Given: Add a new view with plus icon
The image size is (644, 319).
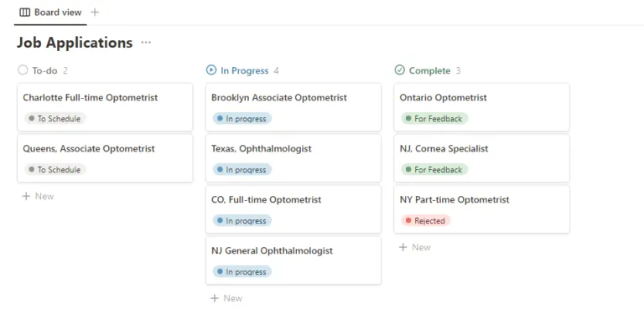Looking at the screenshot, I should (x=95, y=13).
